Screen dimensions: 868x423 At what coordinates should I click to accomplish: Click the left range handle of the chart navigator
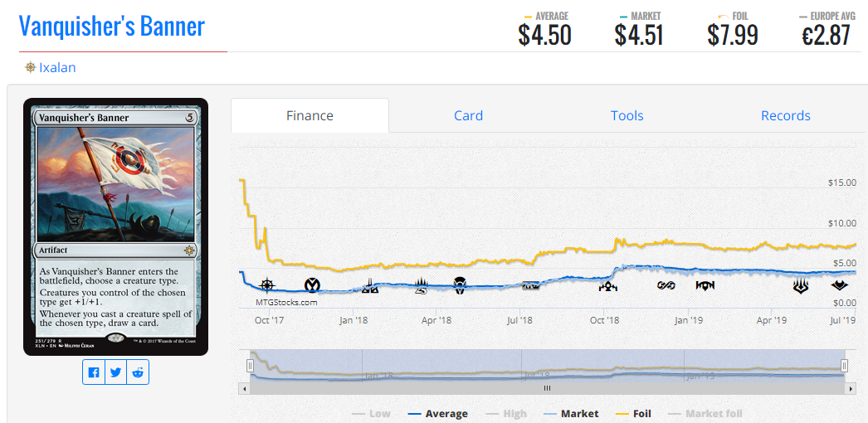tap(250, 365)
